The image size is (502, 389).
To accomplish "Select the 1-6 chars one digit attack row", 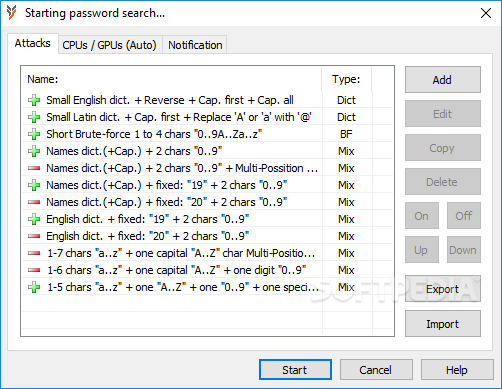I will click(x=207, y=270).
